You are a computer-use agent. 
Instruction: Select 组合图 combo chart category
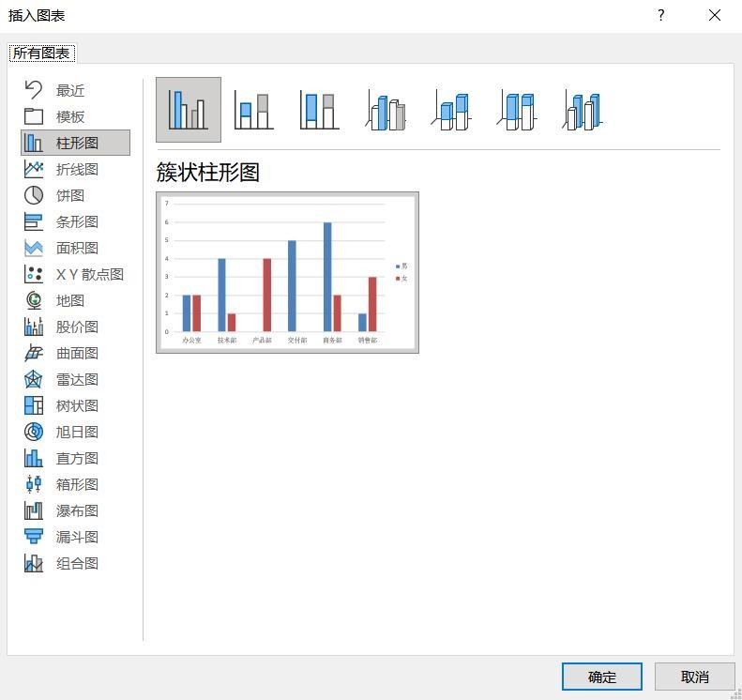[77, 563]
